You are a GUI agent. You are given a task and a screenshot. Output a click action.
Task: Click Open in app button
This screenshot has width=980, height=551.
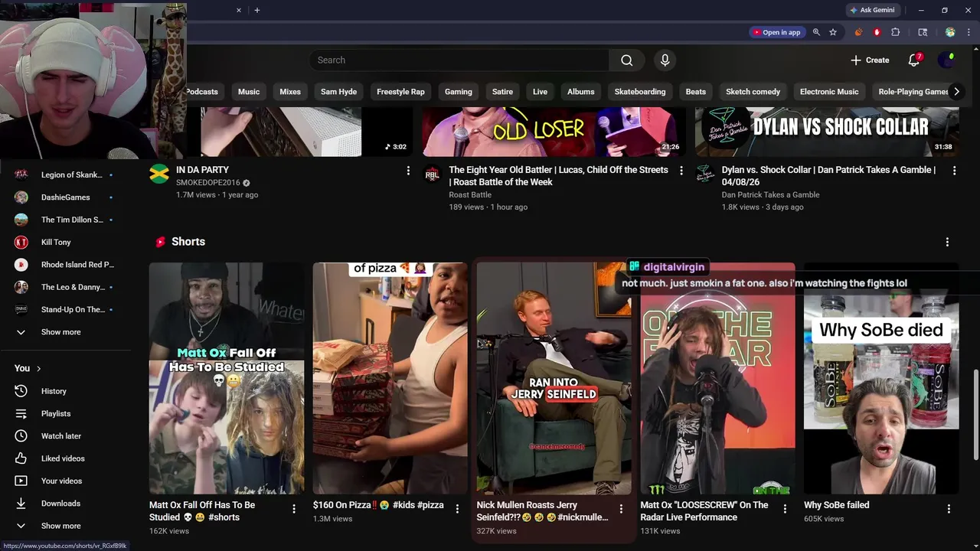pyautogui.click(x=776, y=32)
